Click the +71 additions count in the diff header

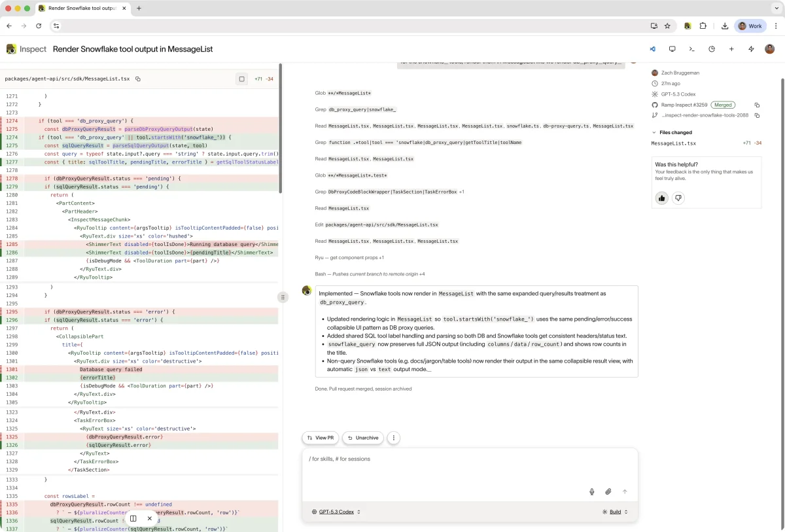click(258, 79)
